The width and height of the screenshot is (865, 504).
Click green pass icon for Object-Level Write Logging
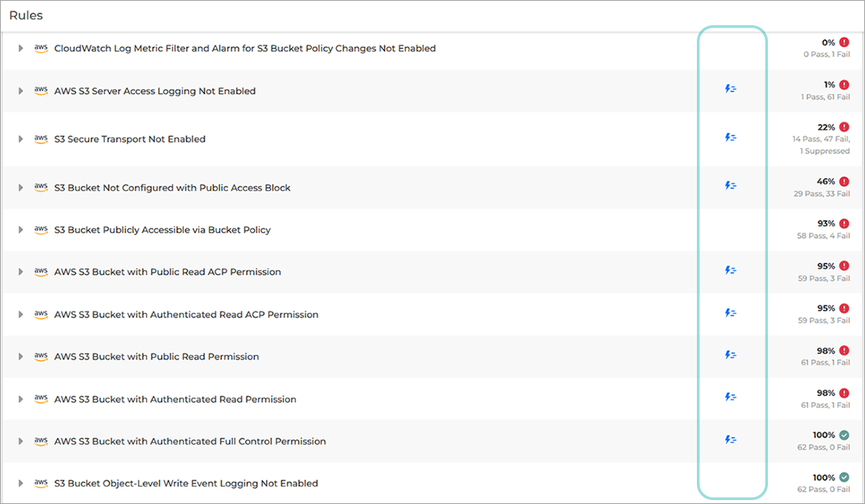pyautogui.click(x=844, y=478)
